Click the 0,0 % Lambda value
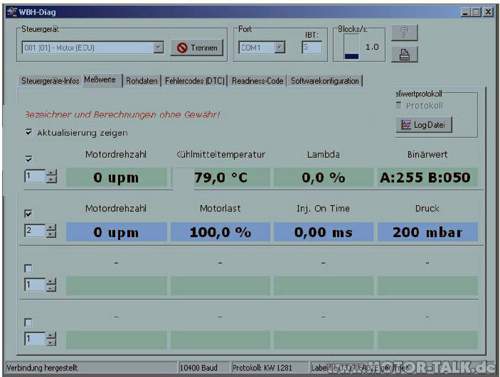 pos(323,177)
